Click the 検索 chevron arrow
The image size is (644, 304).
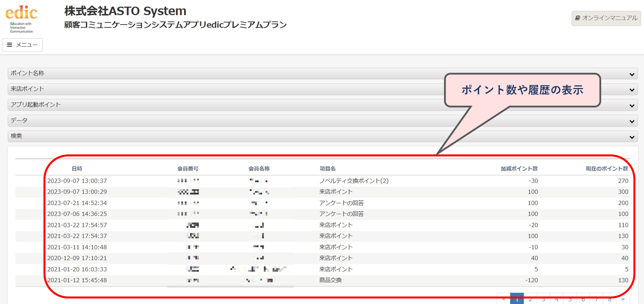click(x=632, y=137)
